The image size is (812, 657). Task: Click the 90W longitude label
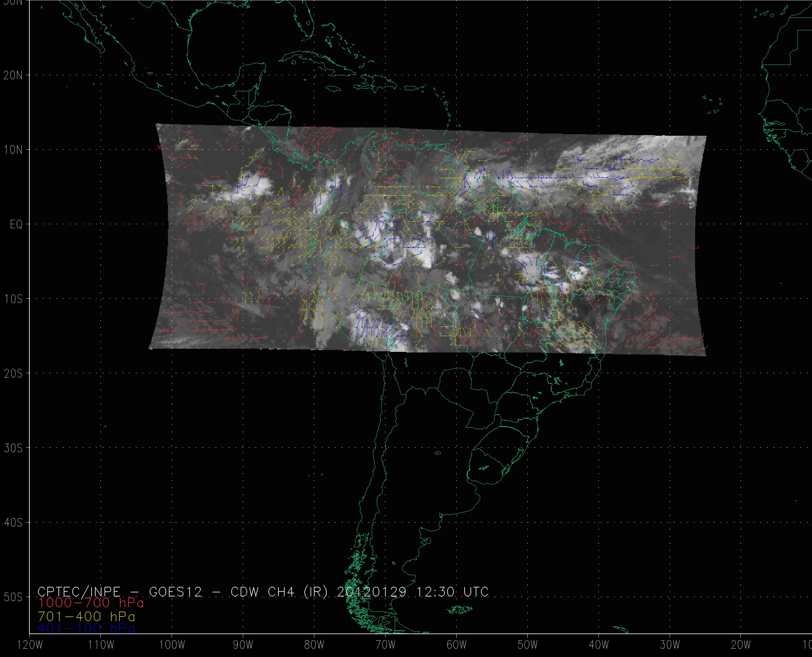243,645
